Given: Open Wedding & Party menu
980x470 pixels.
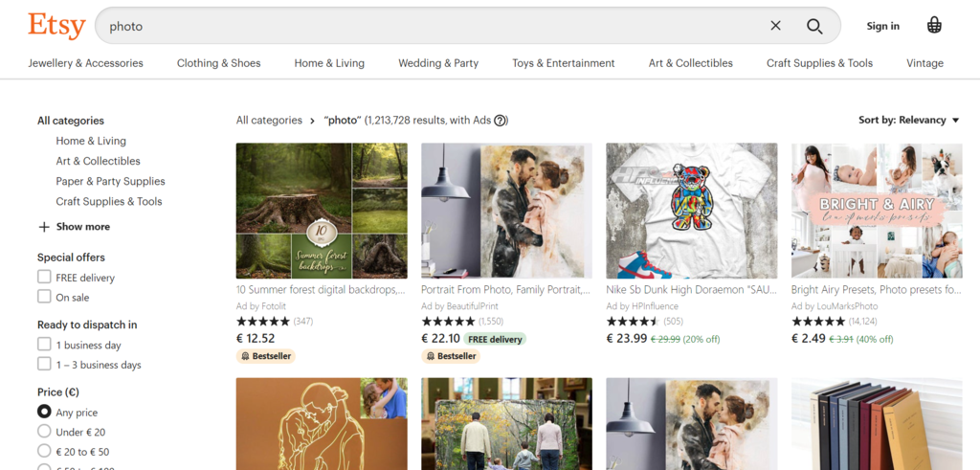Looking at the screenshot, I should pyautogui.click(x=438, y=63).
